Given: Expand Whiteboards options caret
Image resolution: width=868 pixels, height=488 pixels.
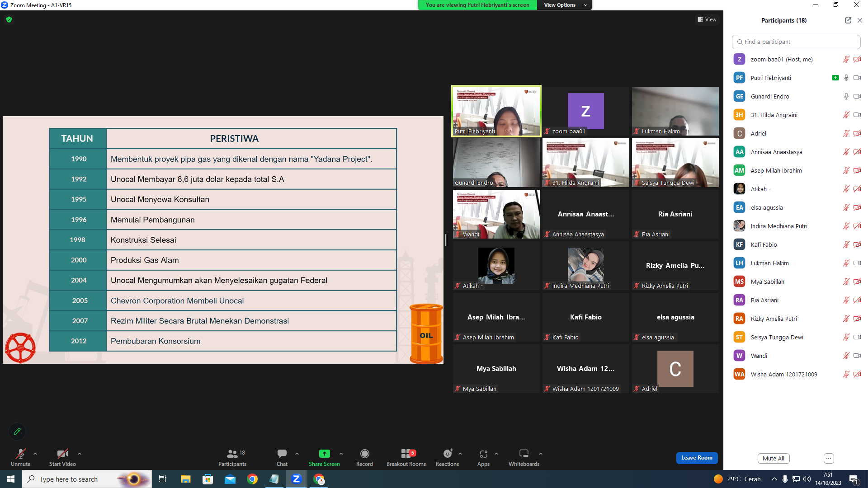Looking at the screenshot, I should click(541, 454).
